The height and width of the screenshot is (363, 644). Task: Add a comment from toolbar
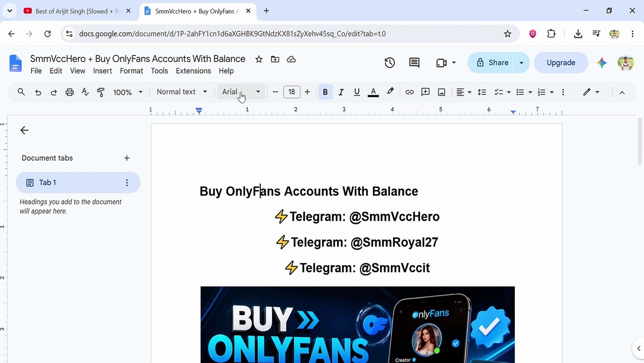click(425, 92)
